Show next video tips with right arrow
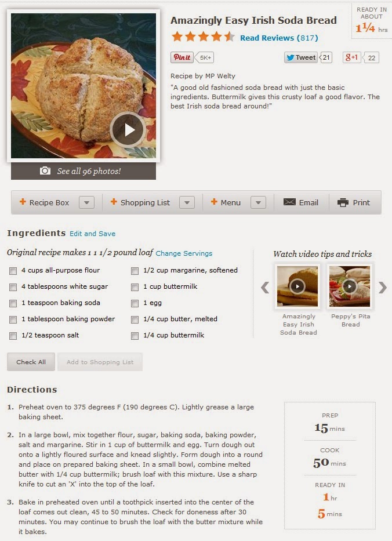This screenshot has width=392, height=541. pyautogui.click(x=382, y=287)
